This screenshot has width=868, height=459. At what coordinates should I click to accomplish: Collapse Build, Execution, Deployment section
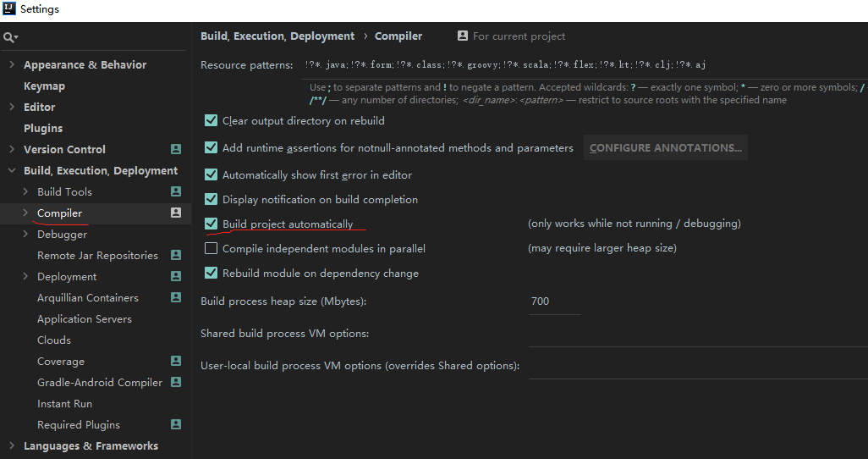click(x=12, y=171)
